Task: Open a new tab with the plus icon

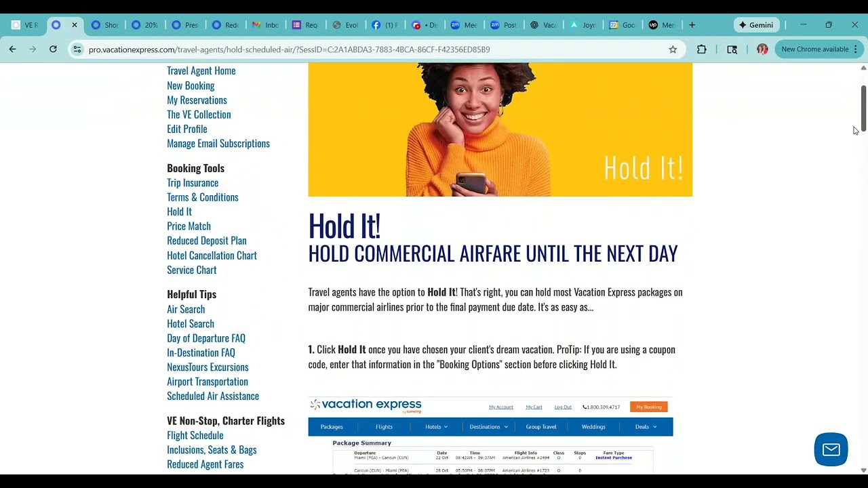Action: click(692, 25)
